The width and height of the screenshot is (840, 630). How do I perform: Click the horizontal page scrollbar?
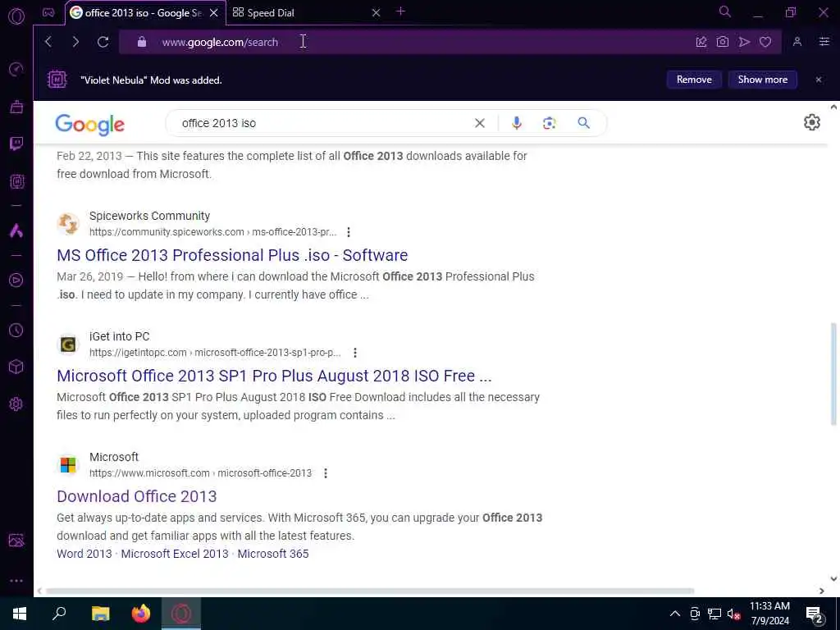coord(370,591)
